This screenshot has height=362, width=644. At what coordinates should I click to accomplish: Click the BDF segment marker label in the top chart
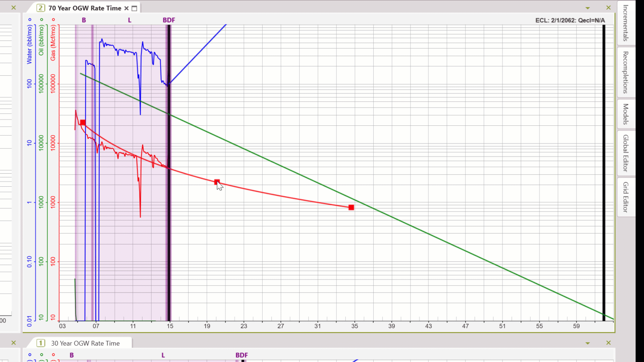point(169,20)
